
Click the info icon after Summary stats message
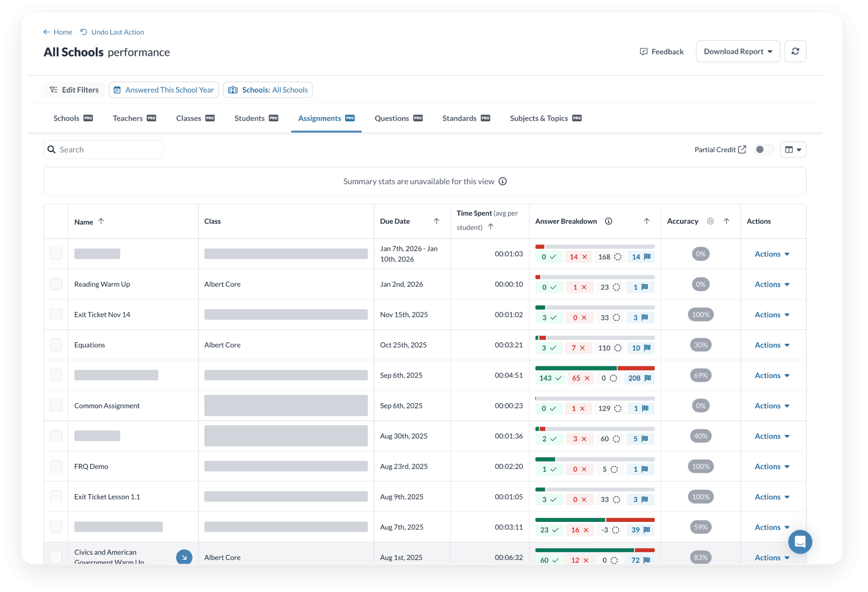[x=503, y=181]
